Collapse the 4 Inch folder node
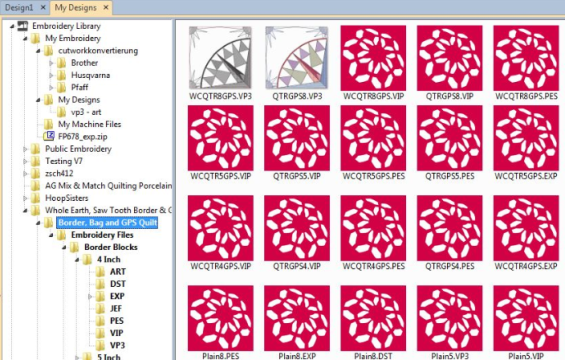Image resolution: width=565 pixels, height=360 pixels. coord(77,259)
